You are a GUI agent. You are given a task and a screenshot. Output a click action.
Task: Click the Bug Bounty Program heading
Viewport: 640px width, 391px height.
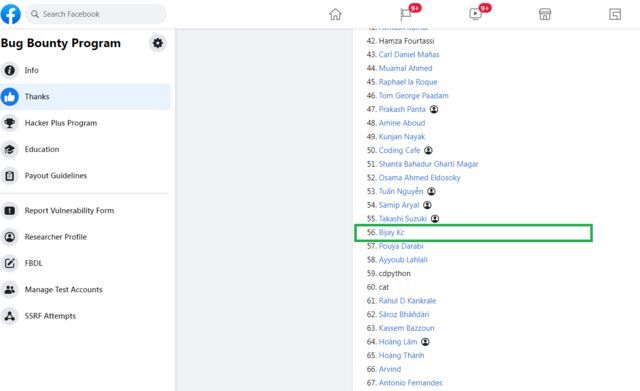pyautogui.click(x=61, y=43)
